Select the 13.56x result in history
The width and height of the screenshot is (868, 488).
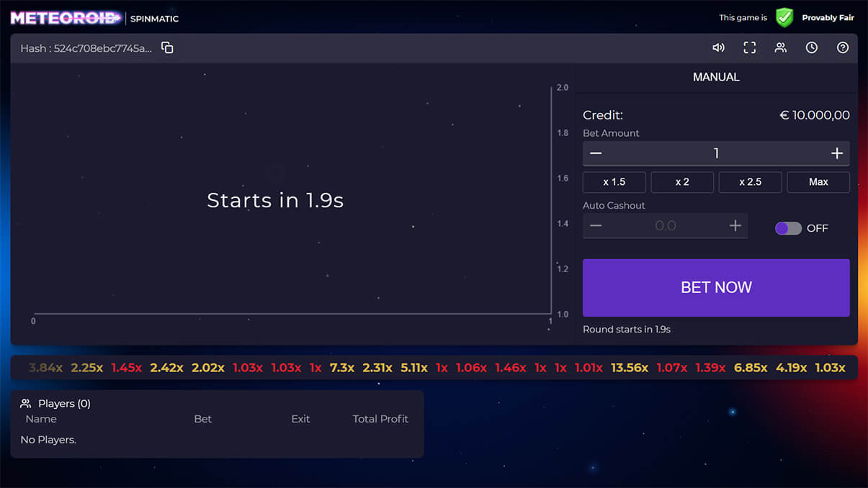pyautogui.click(x=629, y=368)
